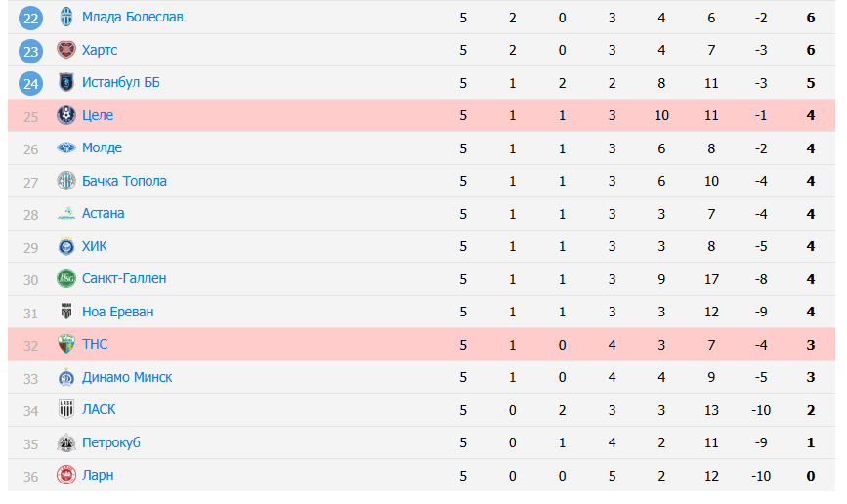The height and width of the screenshot is (504, 847).
Task: Open the Петрокуб team link
Action: [111, 442]
